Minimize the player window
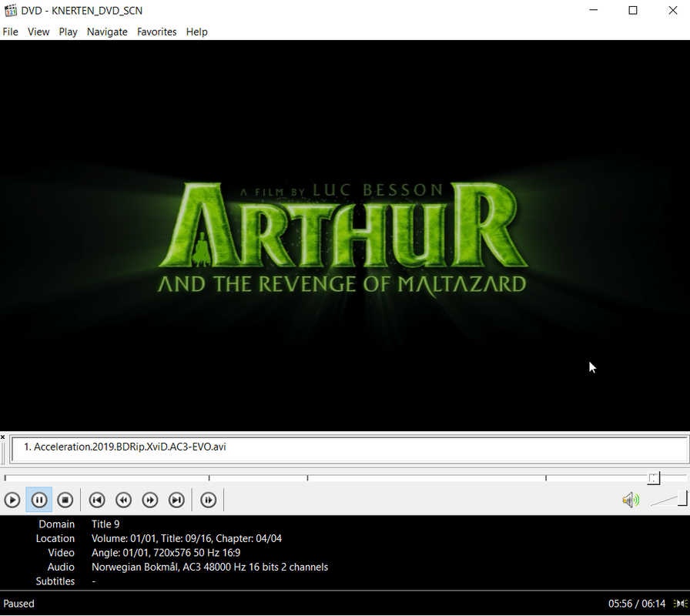The height and width of the screenshot is (616, 690). pyautogui.click(x=594, y=10)
